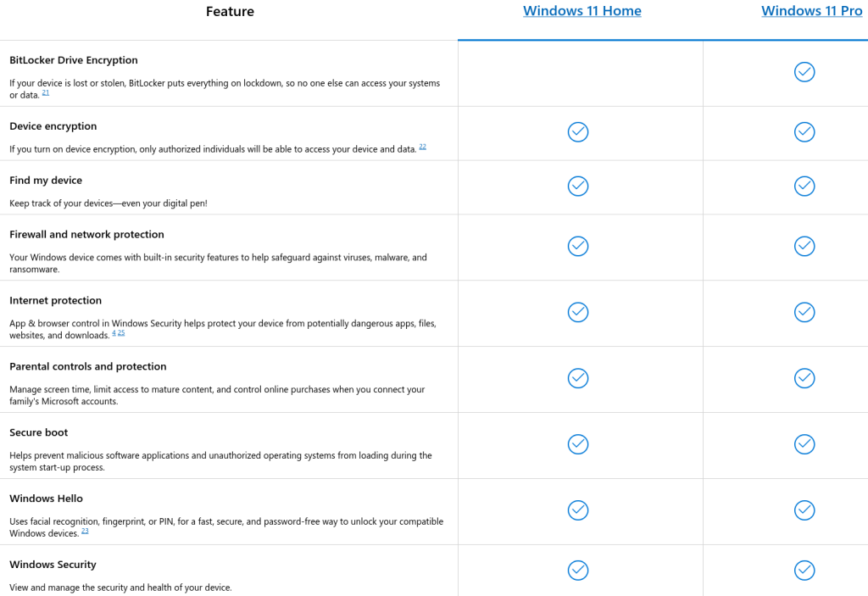The height and width of the screenshot is (596, 868).
Task: Open footnote 4 in Internet protection text
Action: pyautogui.click(x=114, y=333)
